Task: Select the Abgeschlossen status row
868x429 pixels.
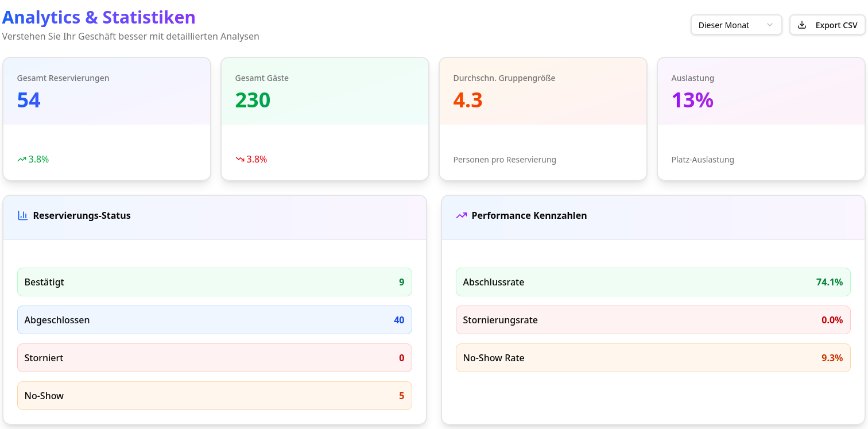Action: [214, 320]
